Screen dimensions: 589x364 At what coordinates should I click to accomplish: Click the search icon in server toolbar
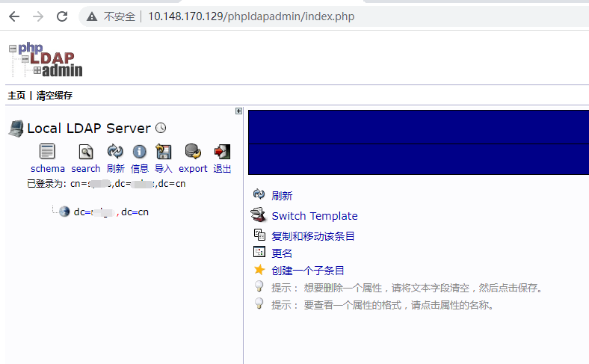86,152
